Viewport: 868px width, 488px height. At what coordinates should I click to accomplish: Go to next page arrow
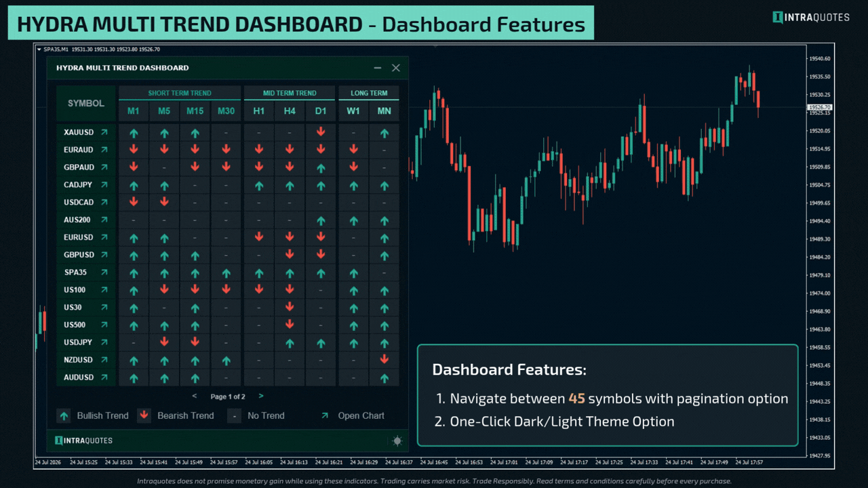click(x=261, y=396)
